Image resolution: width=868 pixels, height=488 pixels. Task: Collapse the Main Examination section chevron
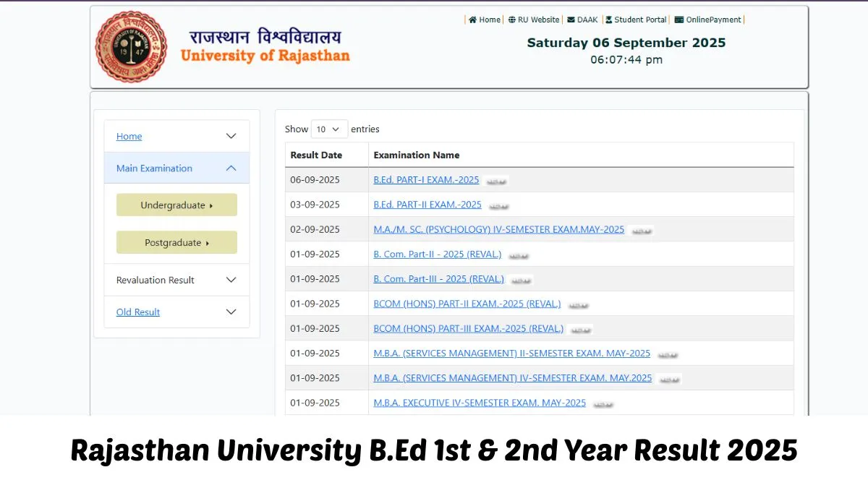pos(231,168)
